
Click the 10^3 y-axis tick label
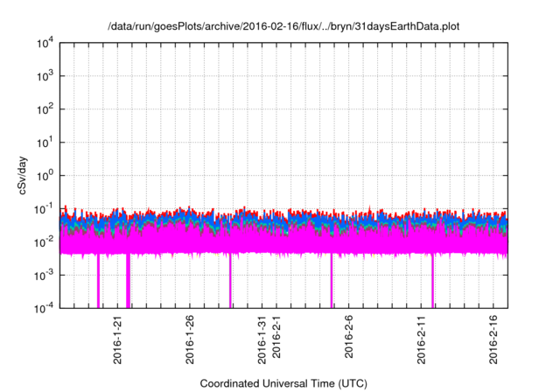[x=45, y=76]
